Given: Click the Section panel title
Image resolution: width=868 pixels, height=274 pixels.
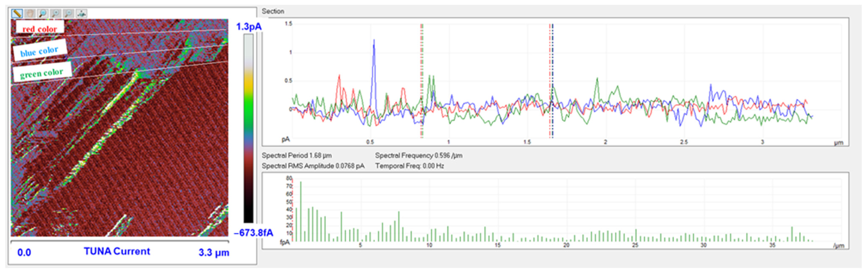Looking at the screenshot, I should pyautogui.click(x=273, y=11).
